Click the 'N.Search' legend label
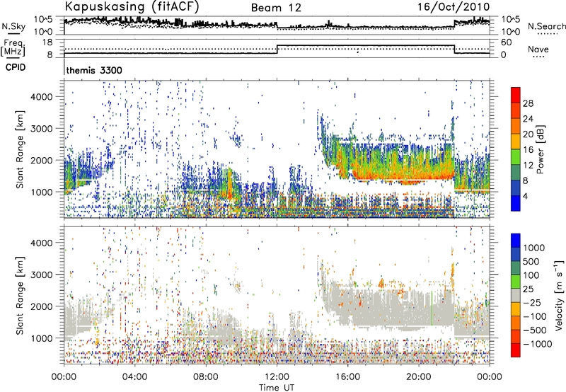This screenshot has height=392, width=566. click(546, 26)
